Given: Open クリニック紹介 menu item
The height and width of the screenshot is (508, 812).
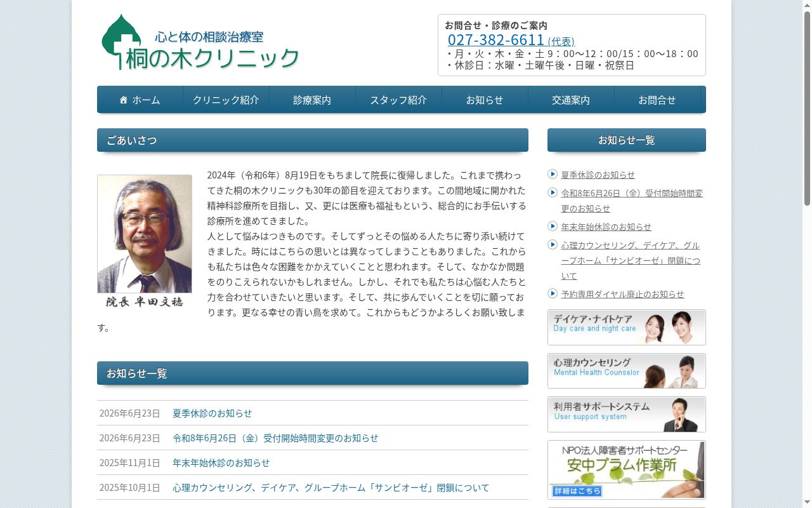Looking at the screenshot, I should [x=226, y=100].
